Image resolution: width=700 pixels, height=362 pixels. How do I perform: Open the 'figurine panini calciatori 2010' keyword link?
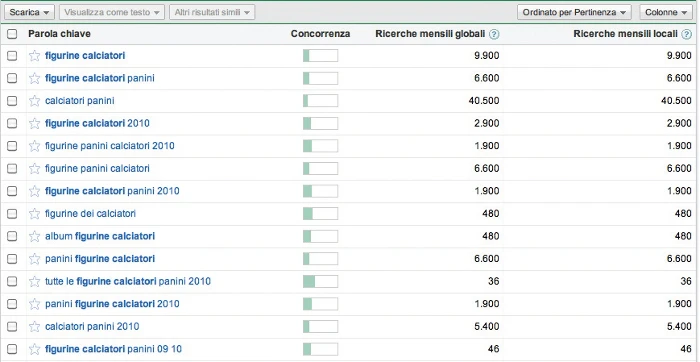coord(110,146)
